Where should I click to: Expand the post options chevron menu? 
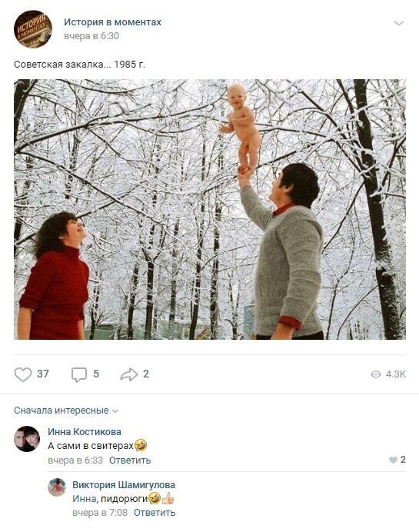coord(399,23)
